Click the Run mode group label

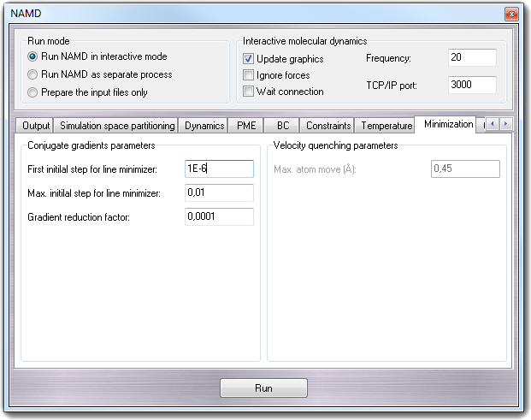49,41
